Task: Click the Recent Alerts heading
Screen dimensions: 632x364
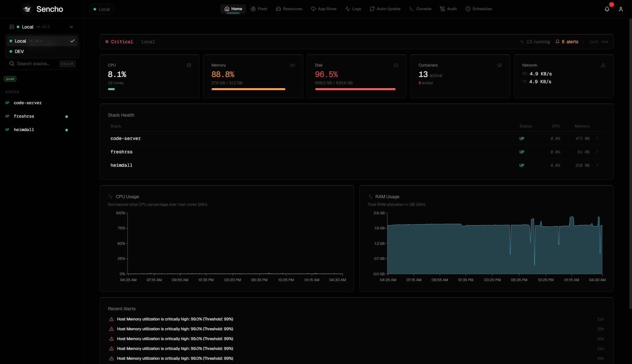Action: tap(122, 309)
